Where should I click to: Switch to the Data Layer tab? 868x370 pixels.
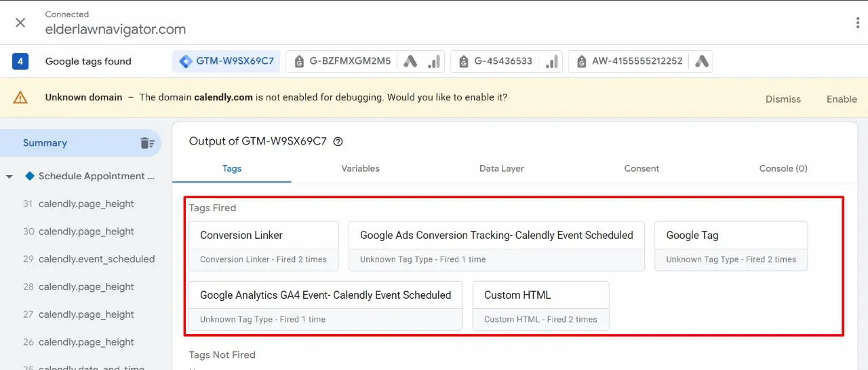point(502,168)
